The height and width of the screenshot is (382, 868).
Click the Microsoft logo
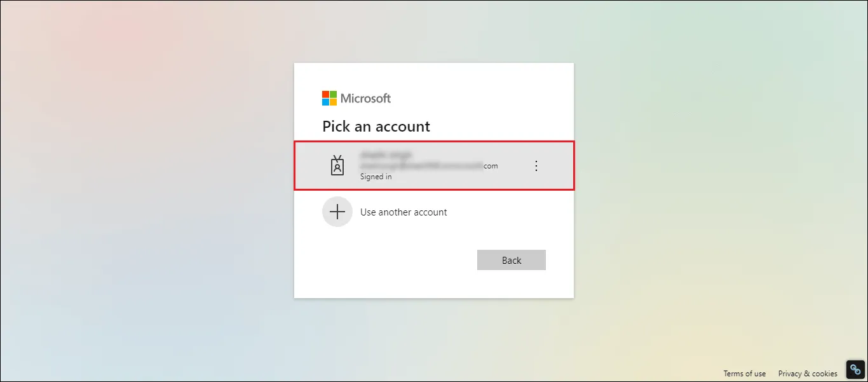pos(356,99)
